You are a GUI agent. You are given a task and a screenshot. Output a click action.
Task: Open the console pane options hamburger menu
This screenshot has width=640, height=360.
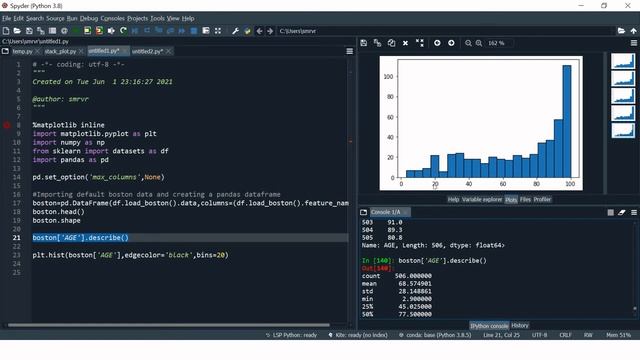pos(634,212)
